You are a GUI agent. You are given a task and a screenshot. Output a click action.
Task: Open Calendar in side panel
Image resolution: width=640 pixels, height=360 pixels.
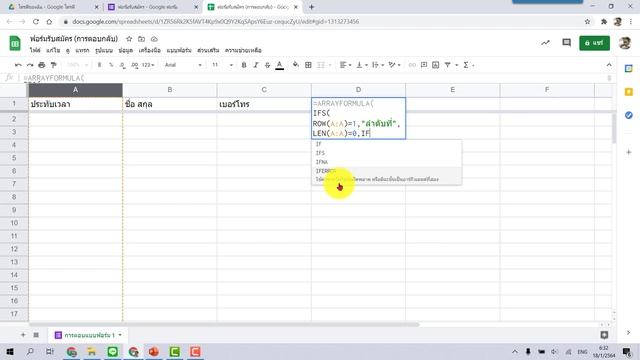click(629, 69)
